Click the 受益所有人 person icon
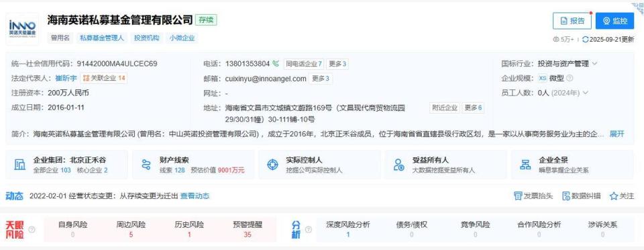 click(398, 165)
